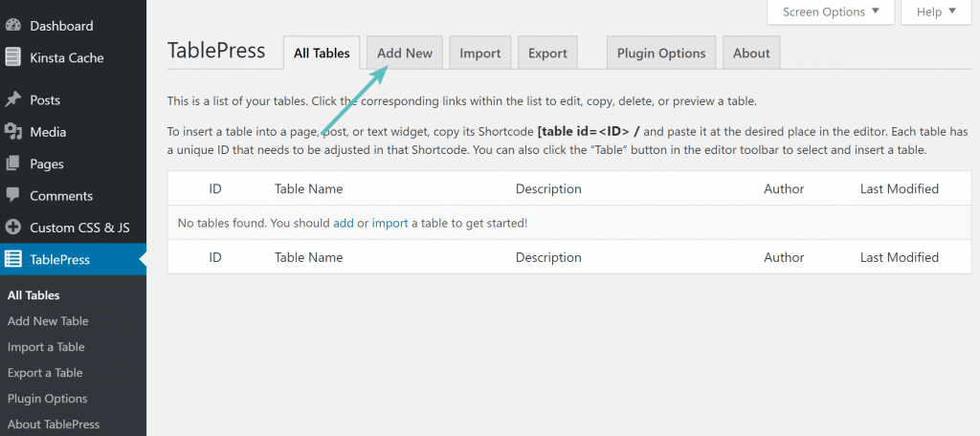The width and height of the screenshot is (980, 436).
Task: Open the About tab
Action: (x=751, y=53)
